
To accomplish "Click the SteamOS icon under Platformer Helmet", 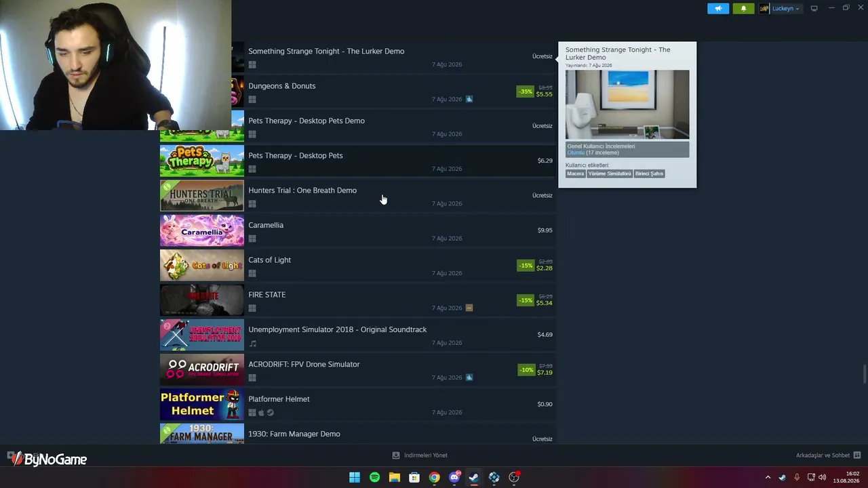I will coord(270,413).
